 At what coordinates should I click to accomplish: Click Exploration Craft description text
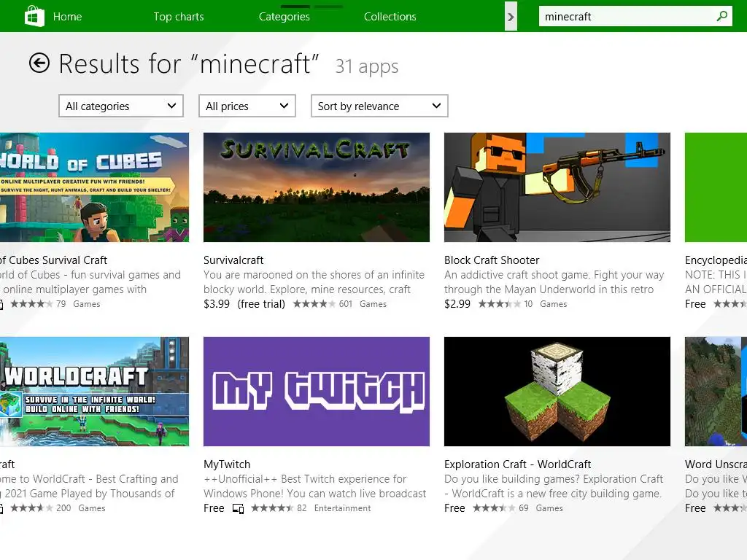554,486
